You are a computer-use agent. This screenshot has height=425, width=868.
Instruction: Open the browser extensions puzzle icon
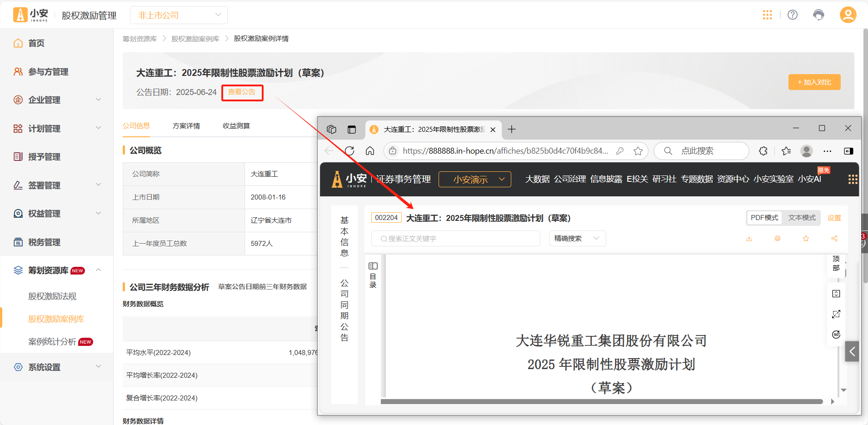[763, 151]
